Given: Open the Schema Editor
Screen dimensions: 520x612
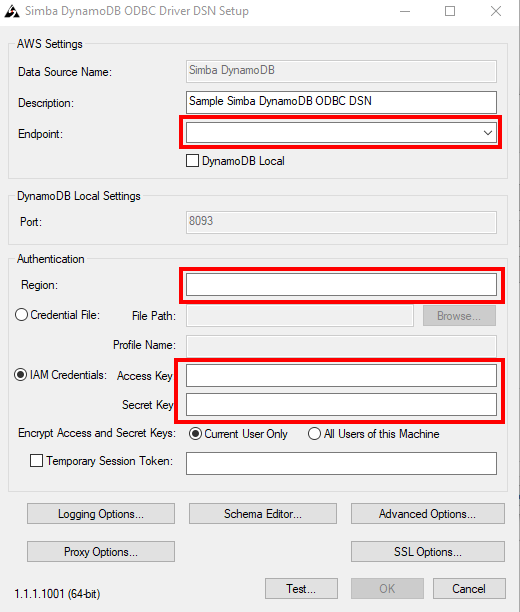Looking at the screenshot, I should (263, 514).
